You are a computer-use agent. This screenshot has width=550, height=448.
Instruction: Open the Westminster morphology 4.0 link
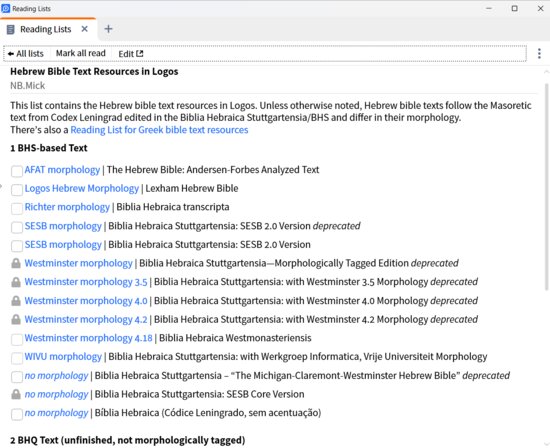86,301
